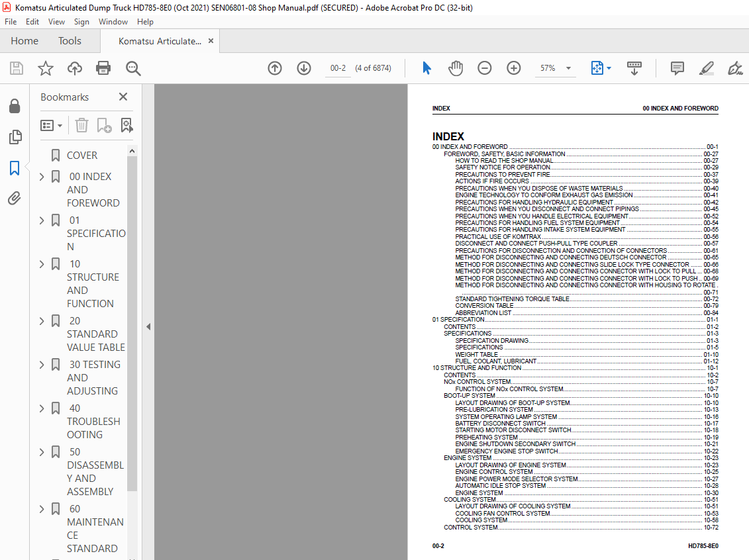The width and height of the screenshot is (749, 560).
Task: Open the Fill & Sign pen icon
Action: click(734, 68)
